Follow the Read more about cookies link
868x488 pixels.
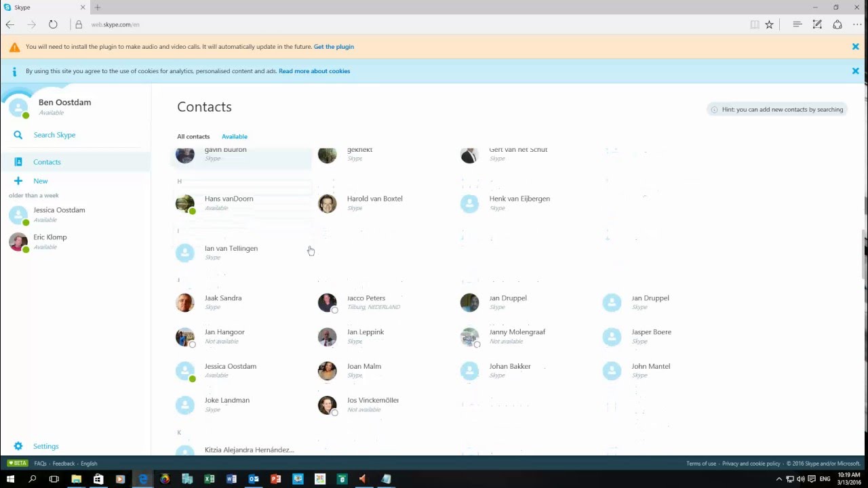click(x=314, y=71)
